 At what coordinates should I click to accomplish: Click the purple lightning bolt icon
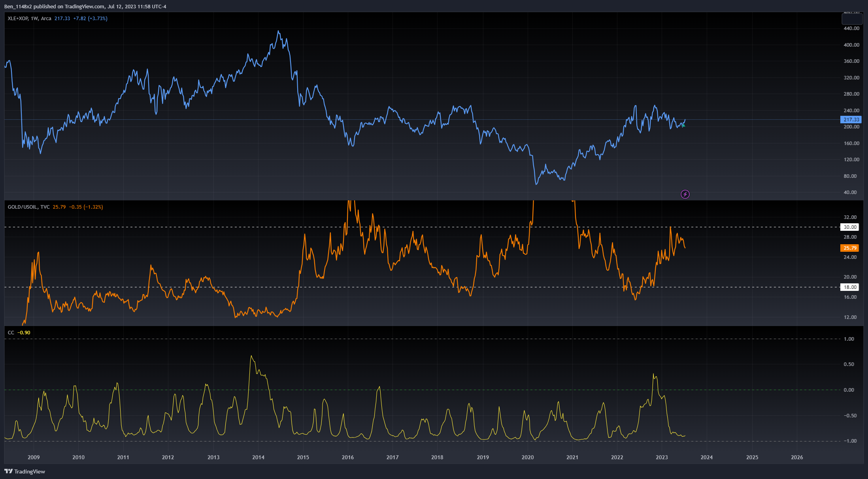coord(685,194)
